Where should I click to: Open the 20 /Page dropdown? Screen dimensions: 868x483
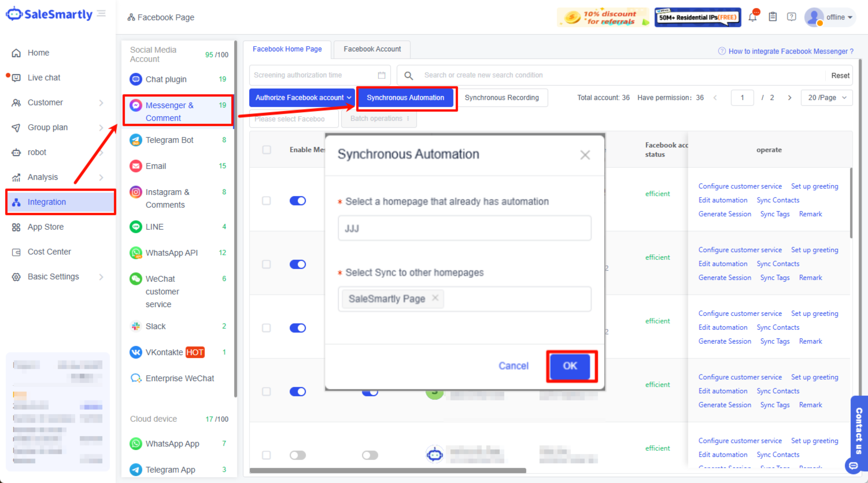(x=826, y=98)
